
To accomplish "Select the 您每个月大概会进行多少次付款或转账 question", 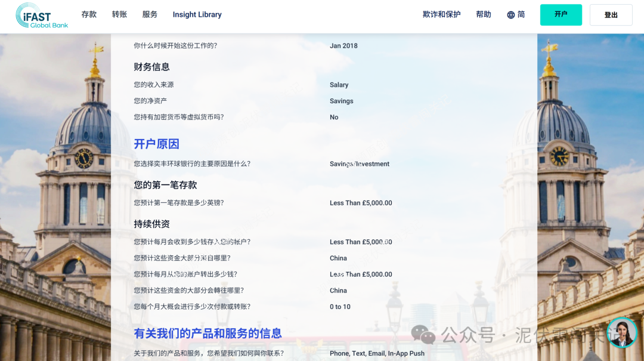I will tap(192, 307).
